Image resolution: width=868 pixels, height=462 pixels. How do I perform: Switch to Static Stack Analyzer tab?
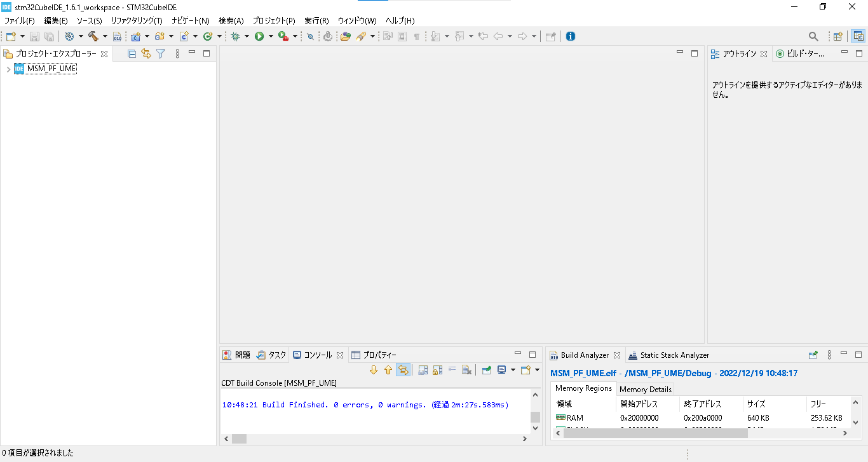pos(668,355)
